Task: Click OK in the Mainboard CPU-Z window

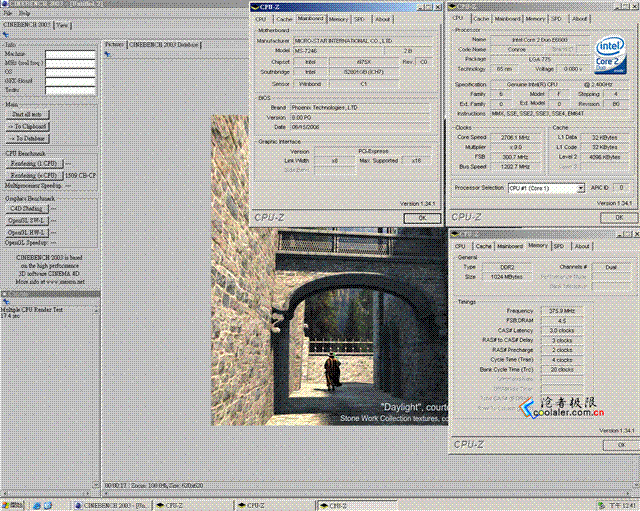Action: [x=422, y=218]
